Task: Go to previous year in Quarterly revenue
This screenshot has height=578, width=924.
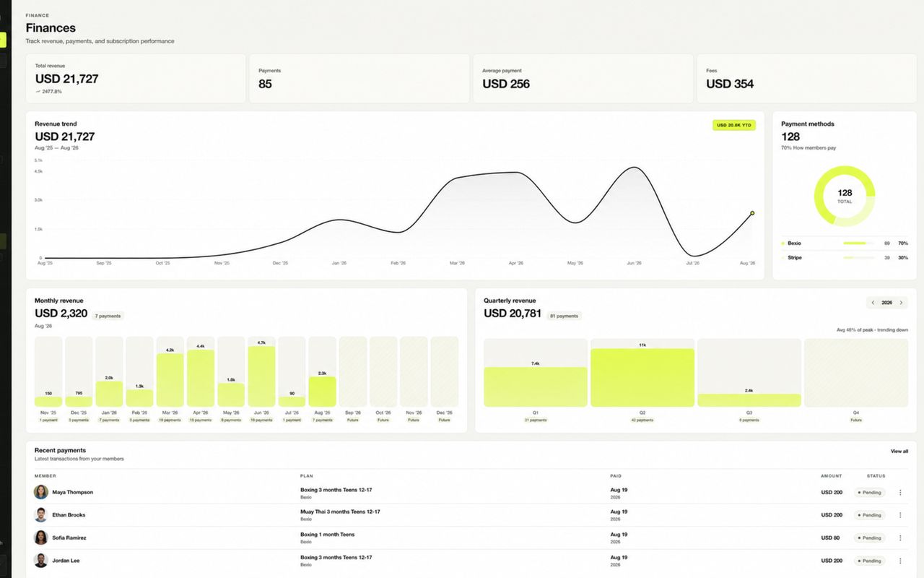Action: [x=873, y=303]
